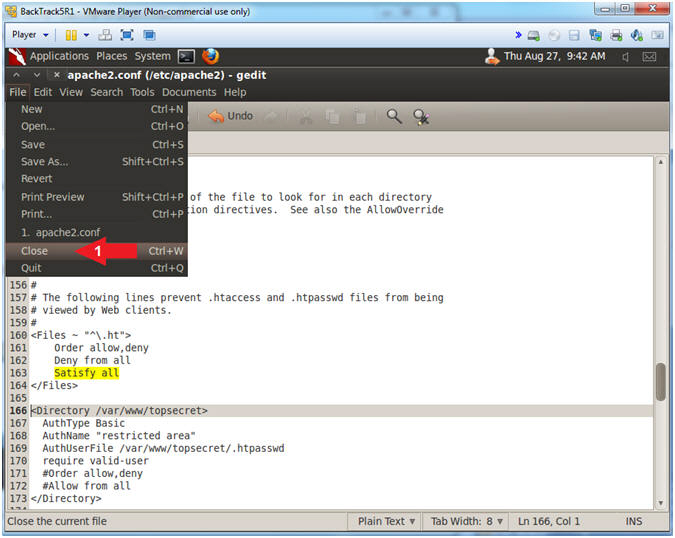Open the Search menu in gedit
Image resolution: width=675 pixels, height=538 pixels.
point(106,92)
